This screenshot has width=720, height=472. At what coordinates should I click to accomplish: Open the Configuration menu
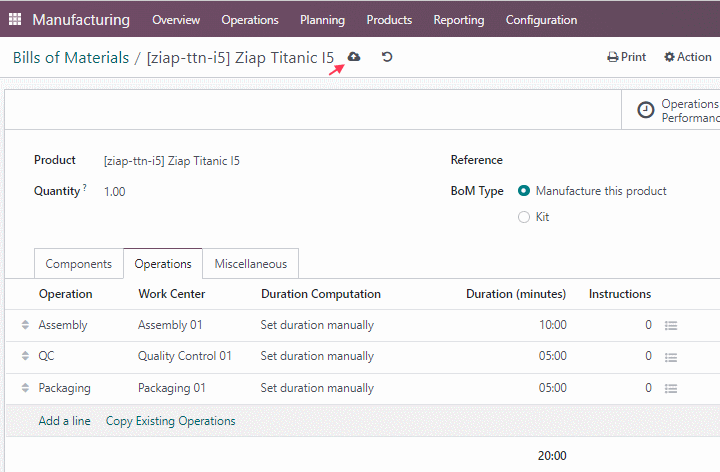pyautogui.click(x=541, y=20)
